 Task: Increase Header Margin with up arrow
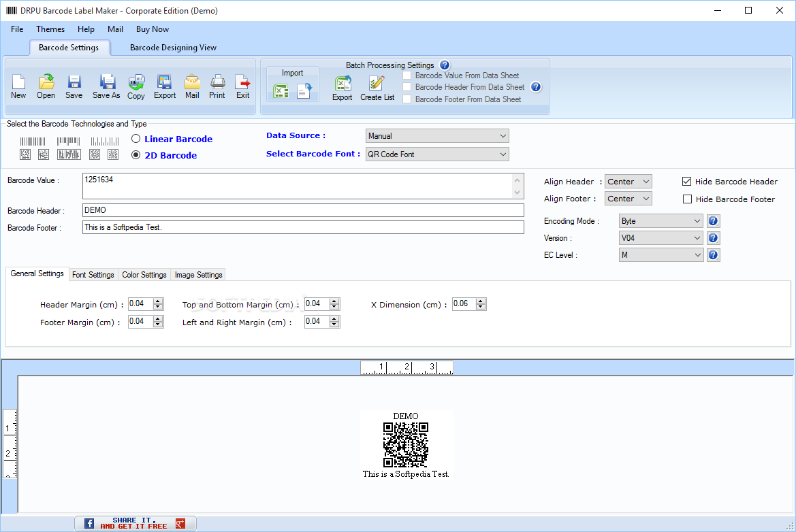coord(158,301)
